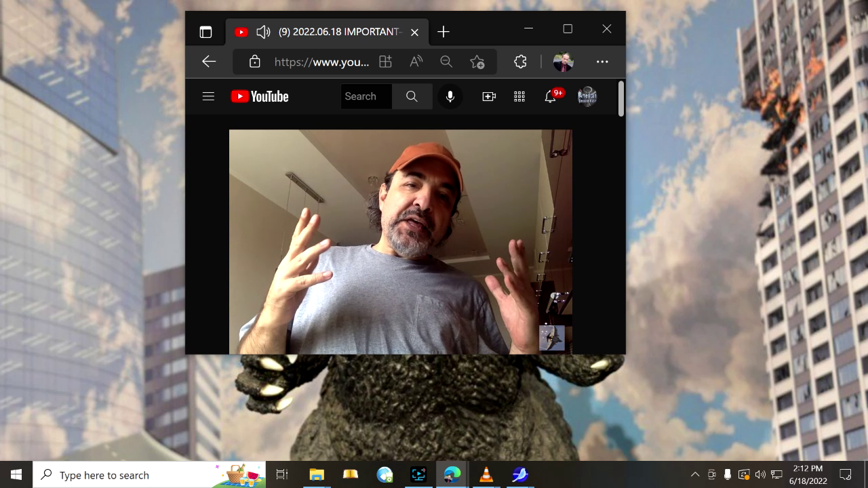Mute the tab using the speaker icon
868x488 pixels.
click(x=263, y=32)
